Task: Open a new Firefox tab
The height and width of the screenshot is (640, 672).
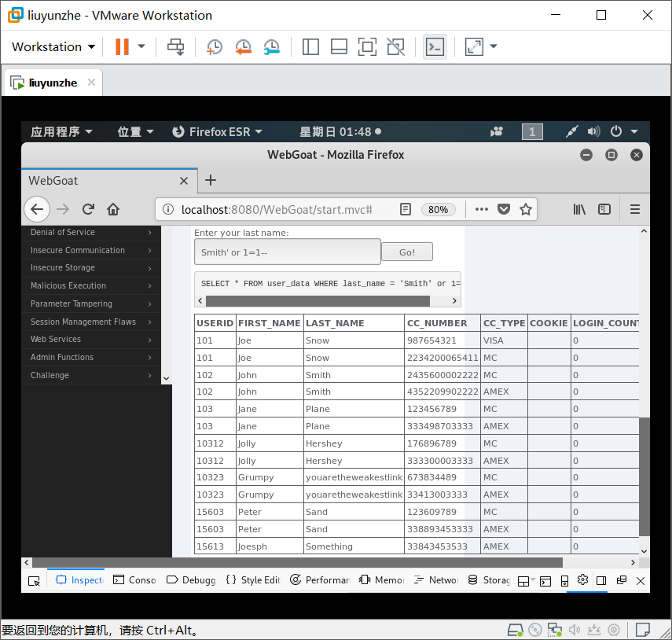Action: coord(211,181)
